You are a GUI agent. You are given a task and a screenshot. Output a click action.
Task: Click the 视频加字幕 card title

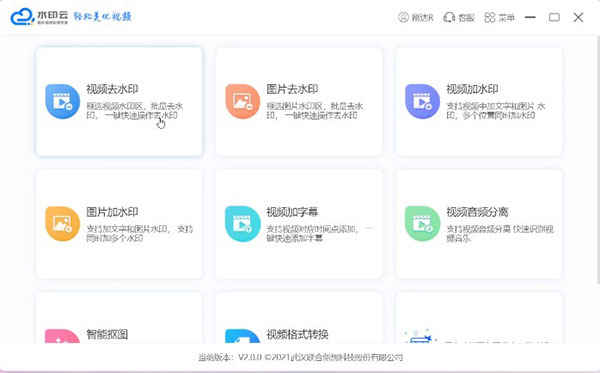tap(292, 212)
